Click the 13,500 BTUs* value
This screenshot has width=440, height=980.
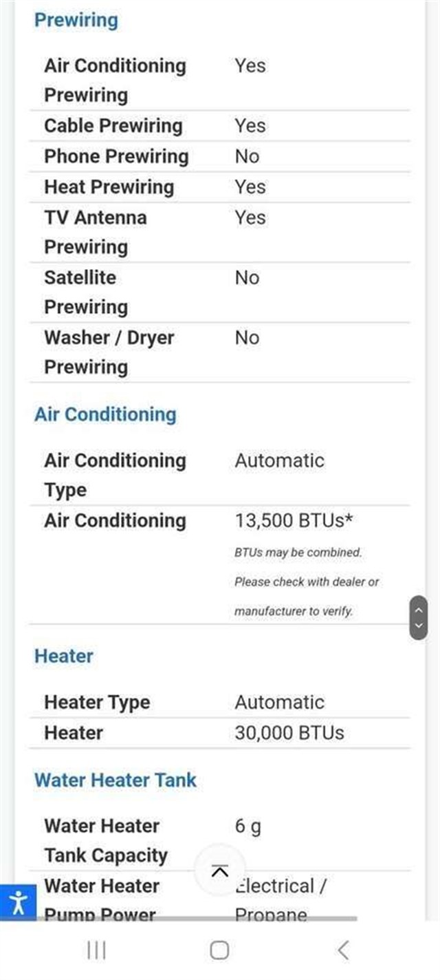point(294,520)
